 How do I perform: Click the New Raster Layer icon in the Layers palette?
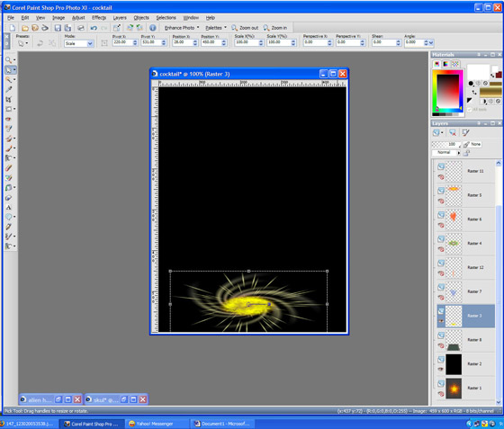[436, 132]
